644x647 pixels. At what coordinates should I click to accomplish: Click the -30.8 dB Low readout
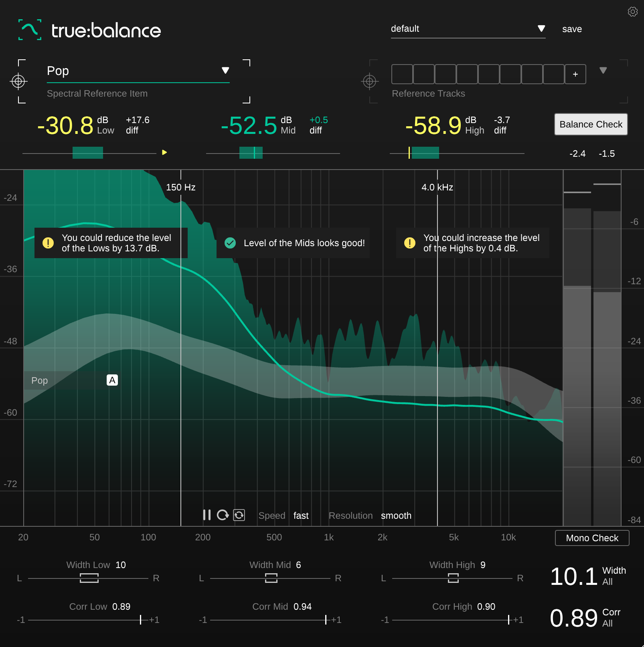coord(65,125)
